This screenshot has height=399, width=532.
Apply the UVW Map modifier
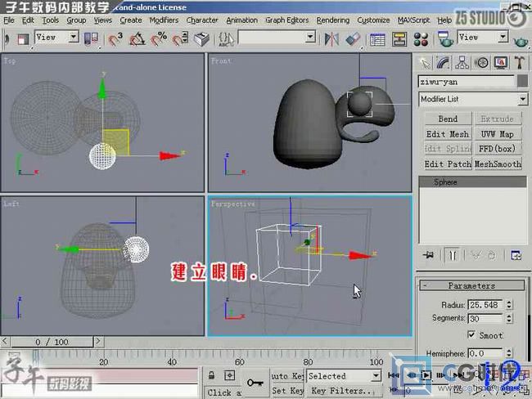coord(498,134)
